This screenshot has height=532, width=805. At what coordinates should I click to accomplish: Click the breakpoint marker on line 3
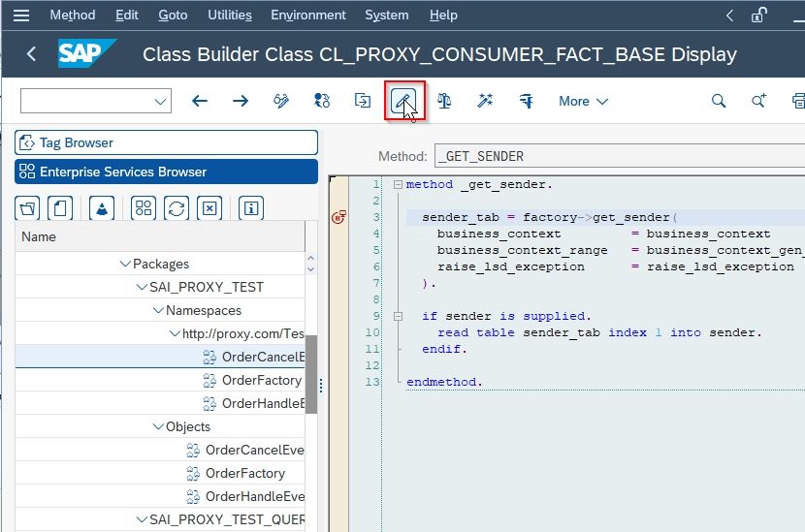(x=338, y=217)
